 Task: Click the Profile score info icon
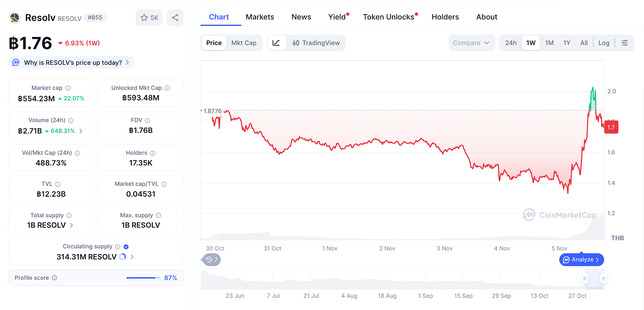pos(54,278)
